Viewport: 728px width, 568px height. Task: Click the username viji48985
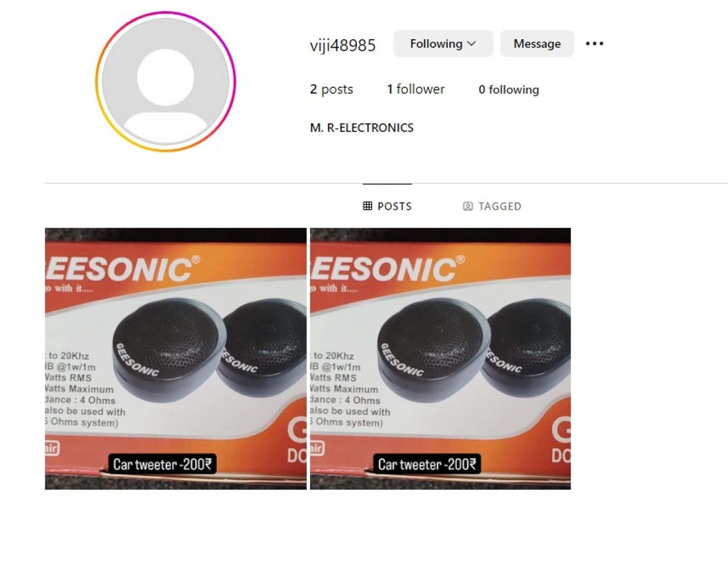[343, 45]
